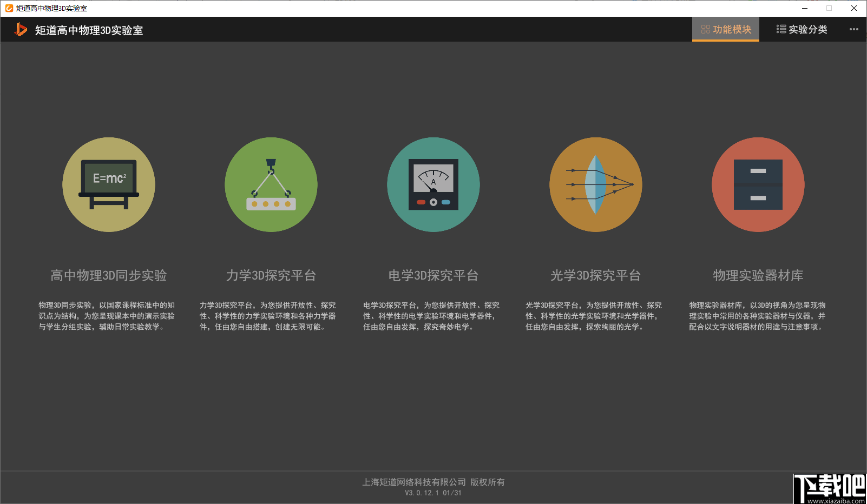The width and height of the screenshot is (867, 504).
Task: Select the 物理实验器材库 title
Action: (758, 276)
